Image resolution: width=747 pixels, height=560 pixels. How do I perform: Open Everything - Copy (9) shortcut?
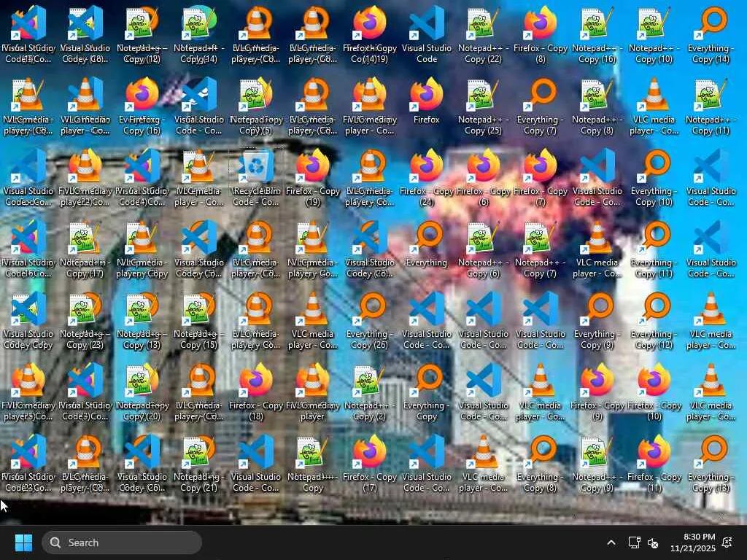(x=597, y=320)
